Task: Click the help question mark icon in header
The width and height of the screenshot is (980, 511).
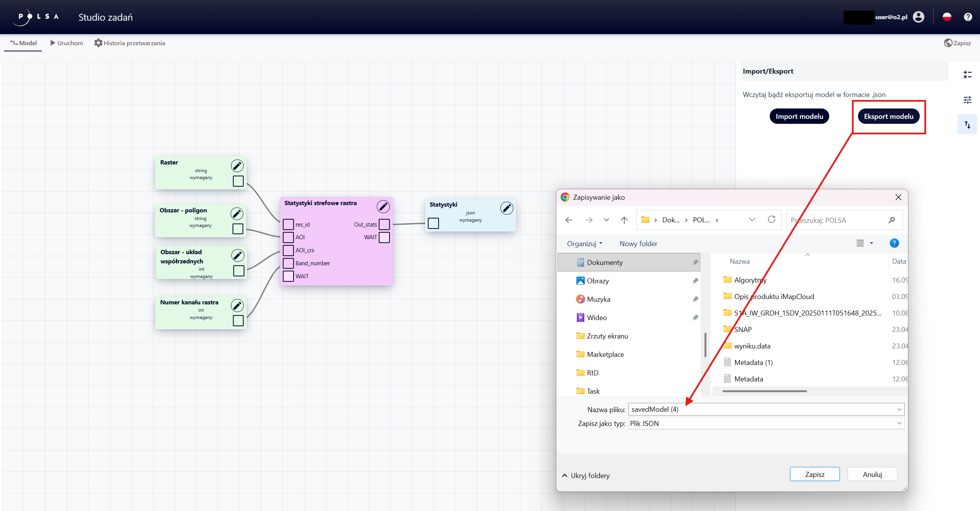Action: tap(968, 17)
